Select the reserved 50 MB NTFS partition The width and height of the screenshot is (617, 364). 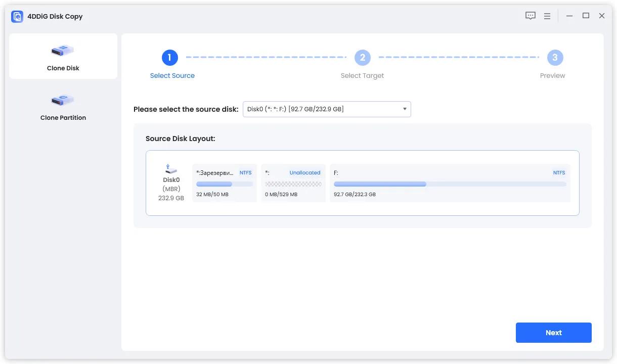pos(224,183)
